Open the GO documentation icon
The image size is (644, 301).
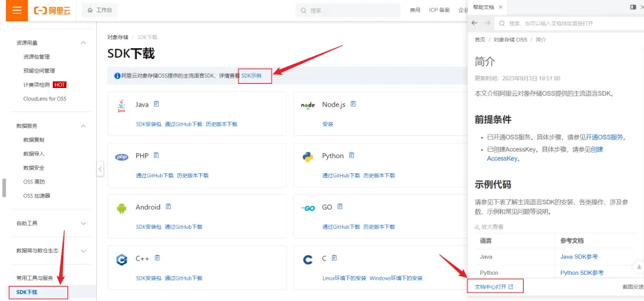point(340,207)
